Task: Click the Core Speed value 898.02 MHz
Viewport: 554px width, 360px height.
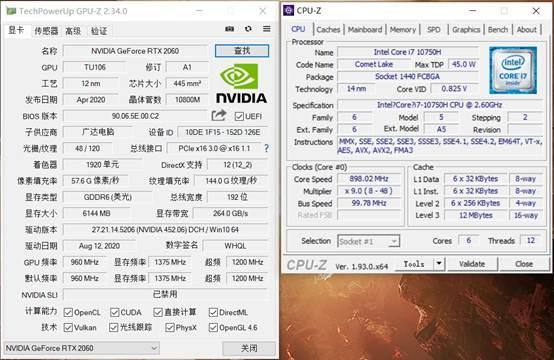Action: 369,179
